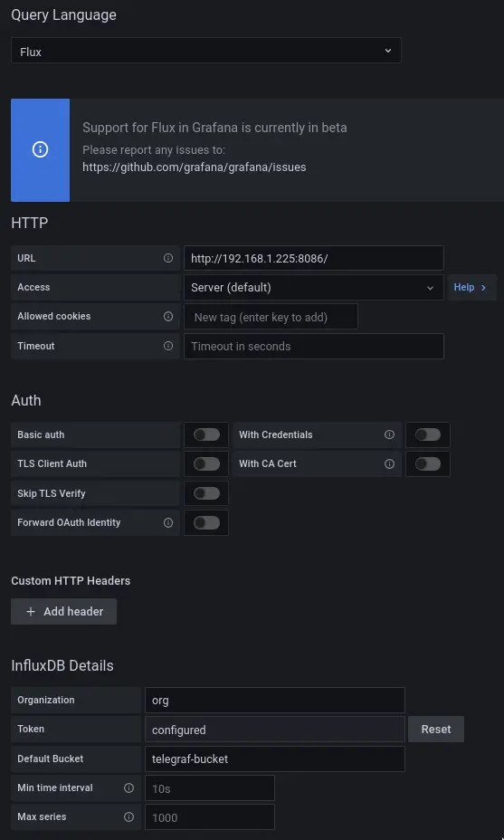Click the URL input field
504x840 pixels.
coord(314,258)
